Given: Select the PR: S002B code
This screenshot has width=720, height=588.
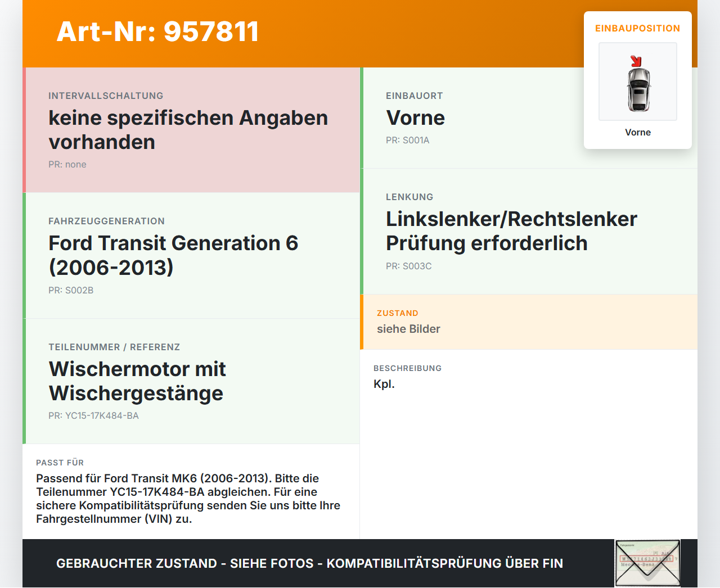Looking at the screenshot, I should pyautogui.click(x=71, y=291).
